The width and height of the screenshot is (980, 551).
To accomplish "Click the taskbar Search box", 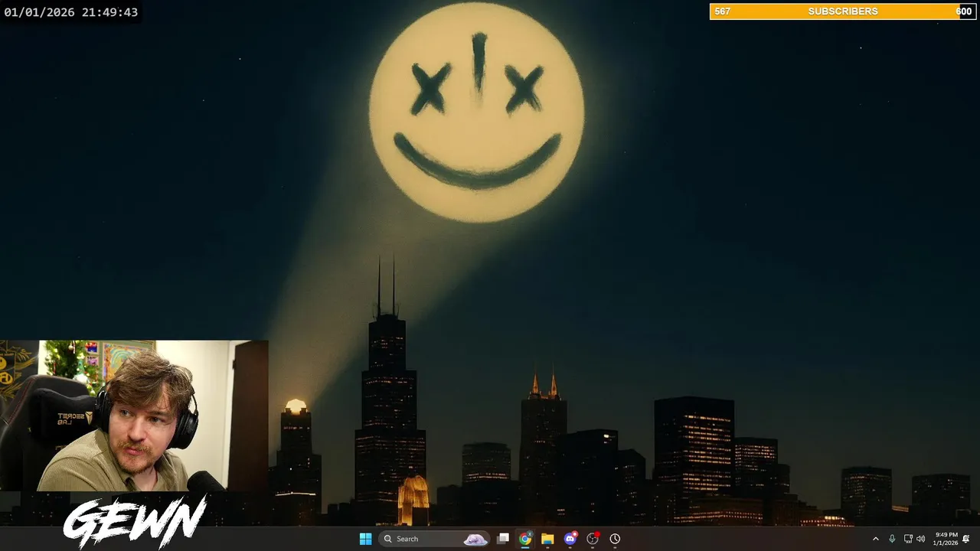I will pyautogui.click(x=434, y=539).
